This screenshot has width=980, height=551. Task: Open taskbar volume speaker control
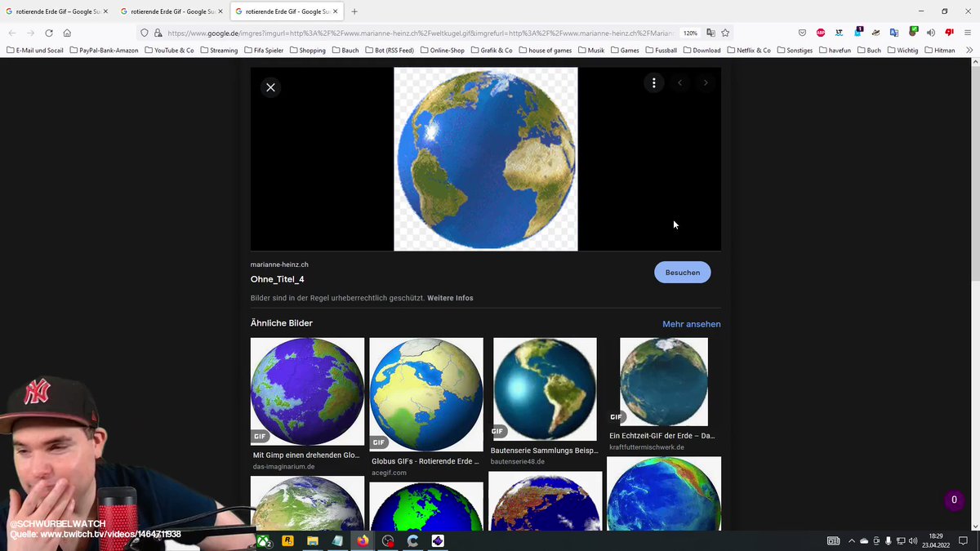(911, 540)
